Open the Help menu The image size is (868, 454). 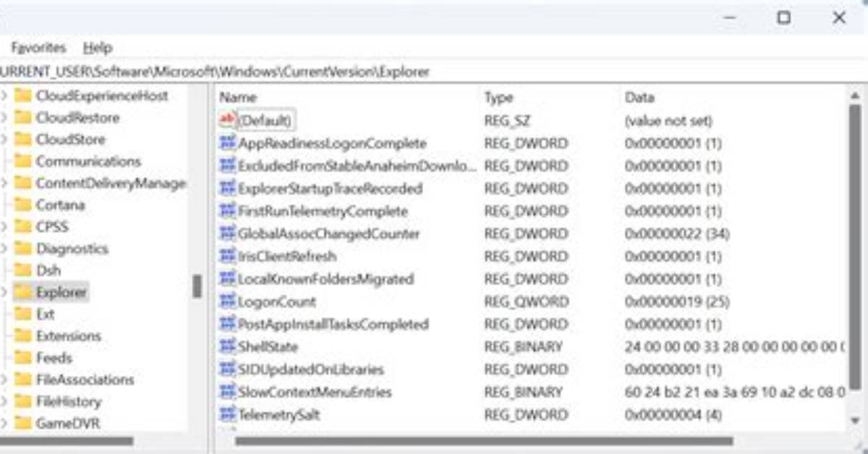(98, 48)
